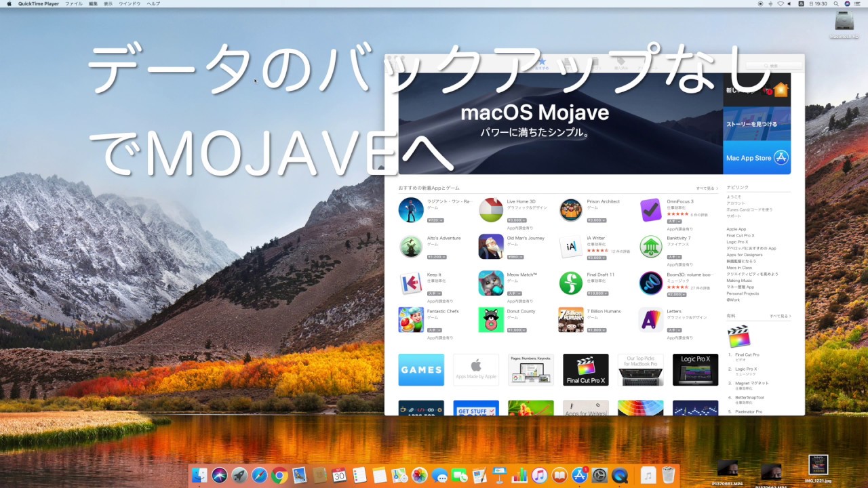Click the Apps for Designers link
The image size is (868, 488).
point(744,254)
